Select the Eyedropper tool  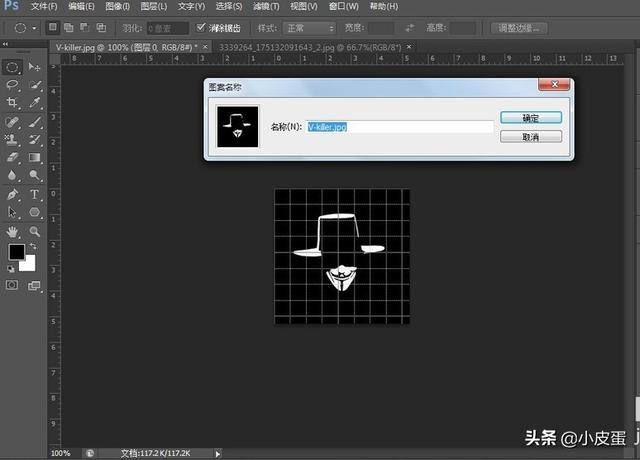pyautogui.click(x=35, y=102)
